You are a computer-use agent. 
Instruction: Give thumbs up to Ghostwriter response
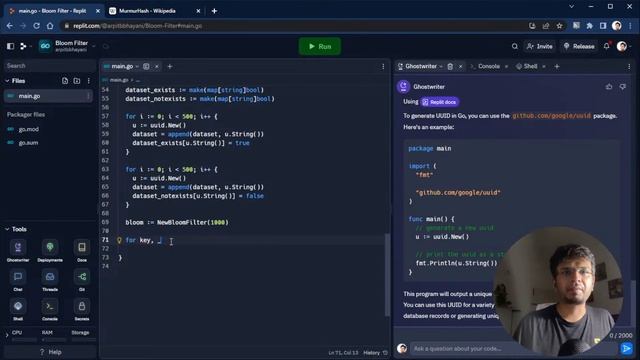coord(609,87)
